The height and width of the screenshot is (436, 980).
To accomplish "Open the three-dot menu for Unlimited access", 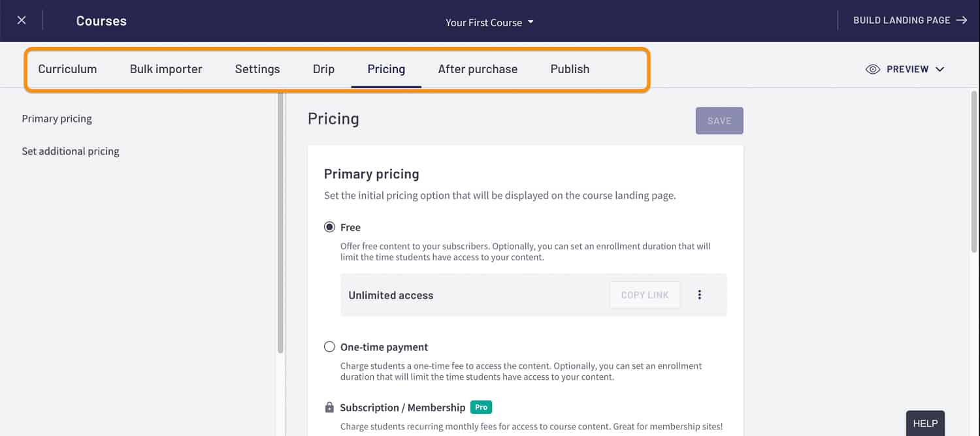I will [699, 295].
